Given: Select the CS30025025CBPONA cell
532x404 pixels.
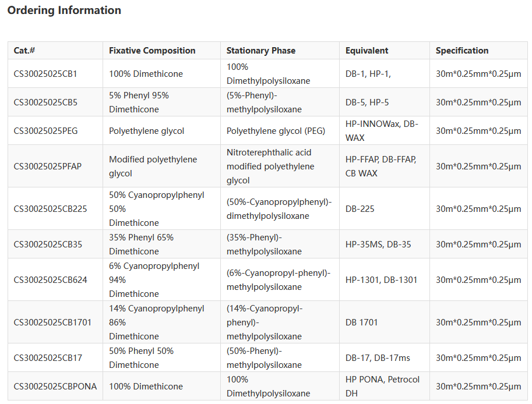Looking at the screenshot, I should click(x=55, y=387).
